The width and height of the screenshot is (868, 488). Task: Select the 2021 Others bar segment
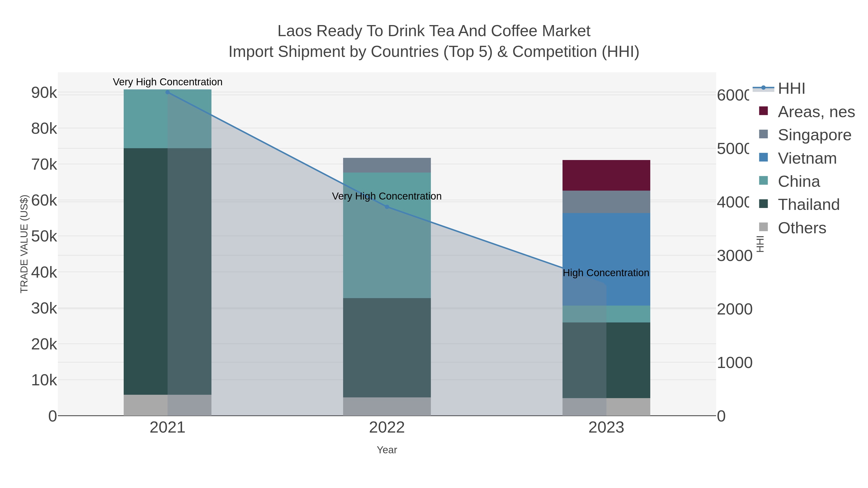[x=168, y=405]
